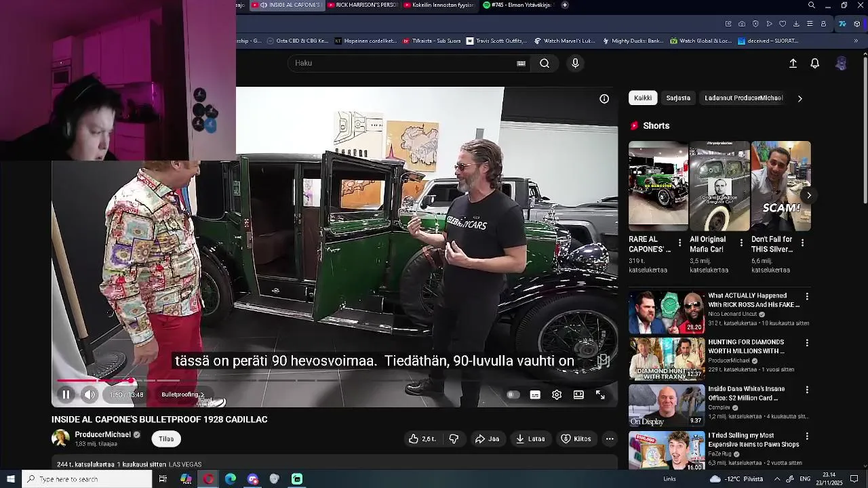The height and width of the screenshot is (488, 868).
Task: Open options for All Original Mafia Car short
Action: click(x=741, y=242)
